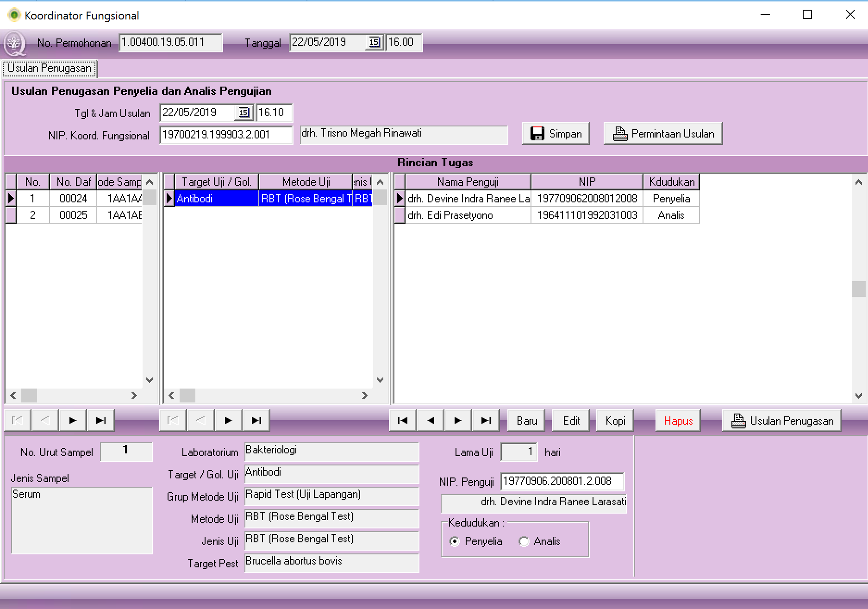Open the calendar picker for Tgl & Jam Usulan
This screenshot has width=868, height=609.
244,113
